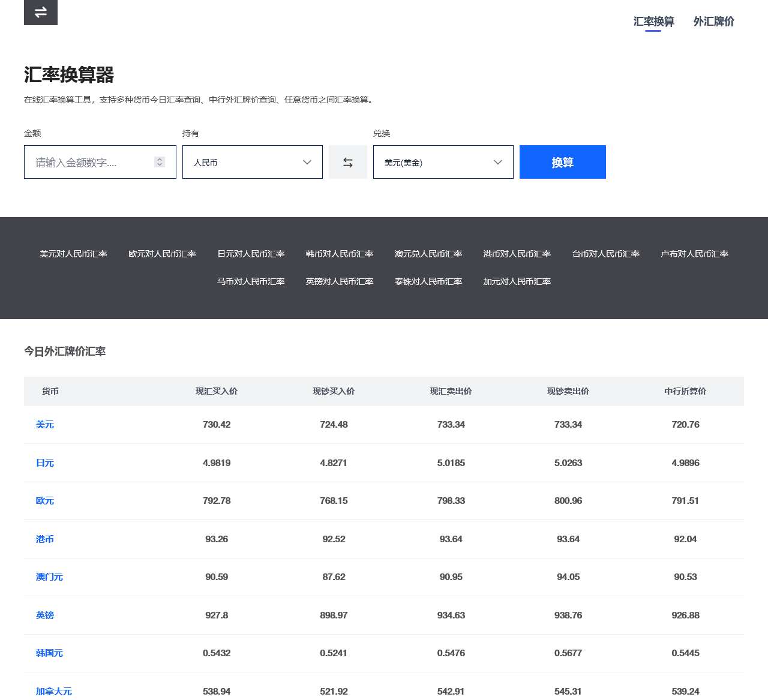Click the stepper arrows in the amount field
Image resolution: width=768 pixels, height=700 pixels.
click(159, 161)
